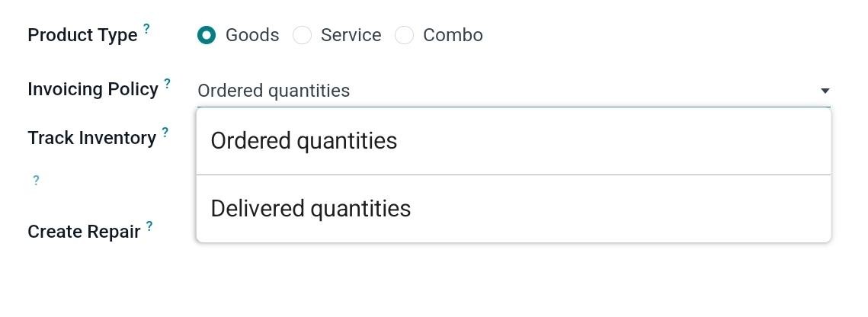Click the Combo option label text
Image resolution: width=868 pixels, height=317 pixels.
click(453, 35)
